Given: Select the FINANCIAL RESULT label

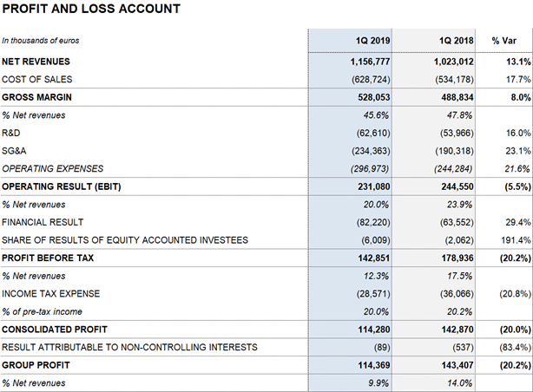Looking at the screenshot, I should (43, 222).
